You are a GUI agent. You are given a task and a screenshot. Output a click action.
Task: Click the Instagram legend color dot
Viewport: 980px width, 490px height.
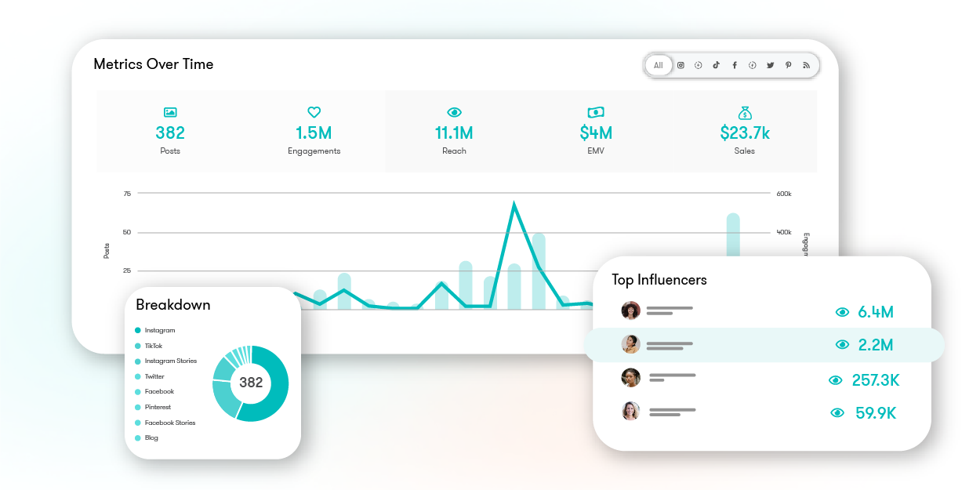[138, 330]
